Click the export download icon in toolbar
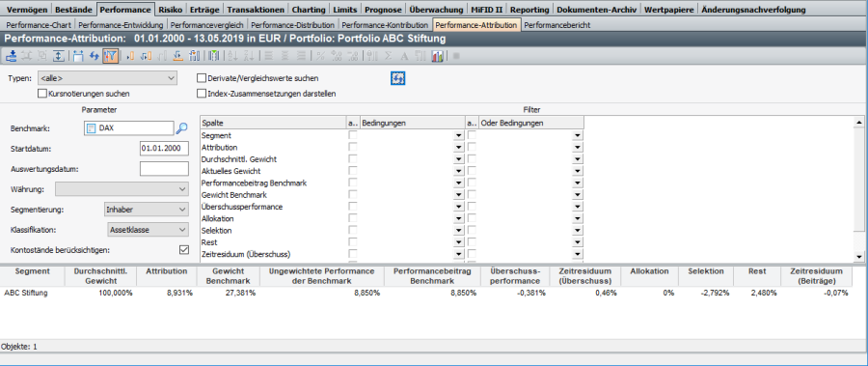 [11, 55]
